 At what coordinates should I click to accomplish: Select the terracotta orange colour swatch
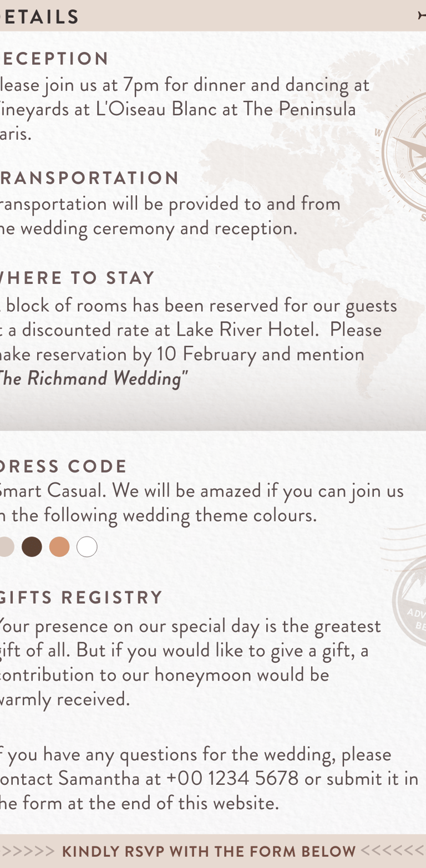point(59,546)
